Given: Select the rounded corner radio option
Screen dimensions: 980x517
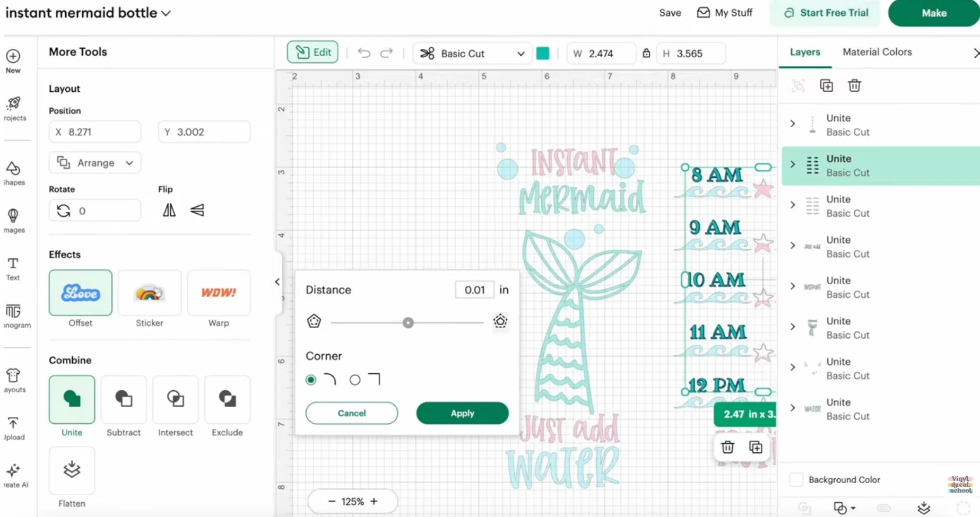Looking at the screenshot, I should 311,380.
